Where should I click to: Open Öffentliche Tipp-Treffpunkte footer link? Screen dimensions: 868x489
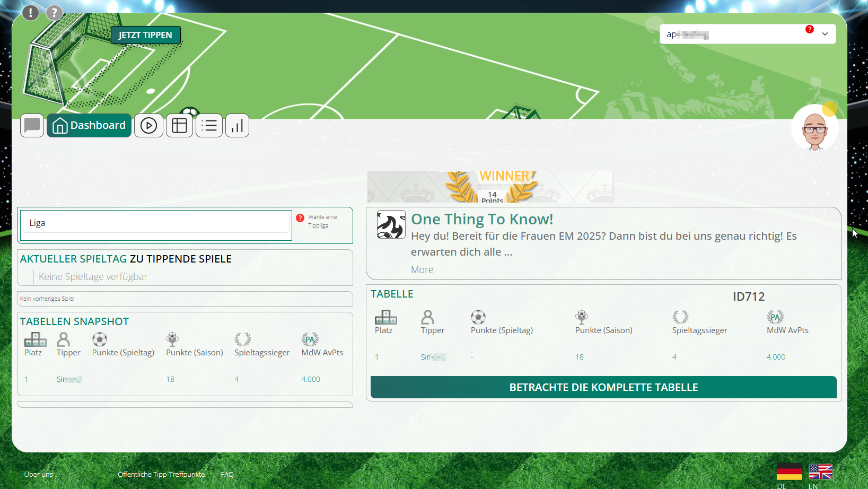pos(161,474)
